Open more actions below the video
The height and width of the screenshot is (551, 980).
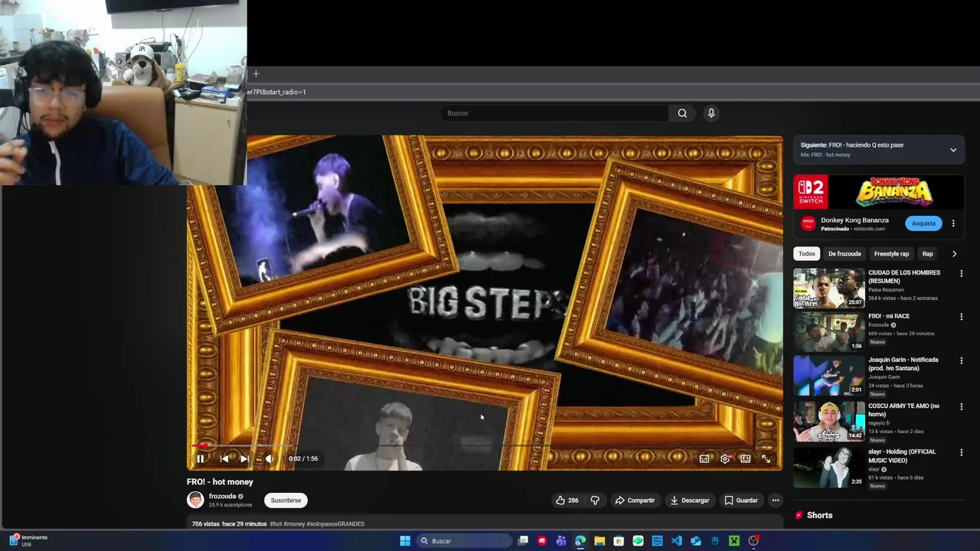(x=776, y=500)
